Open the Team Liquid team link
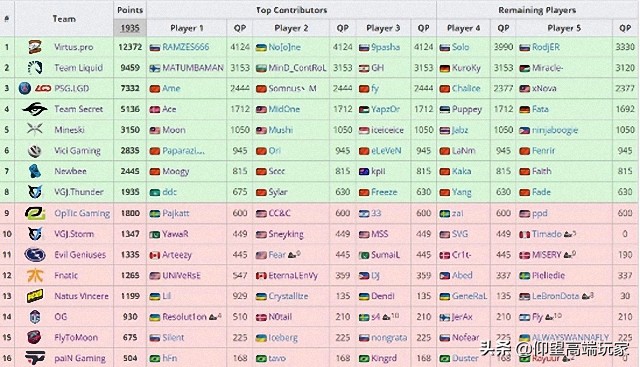Viewport: 640px width, 367px height. pyautogui.click(x=78, y=68)
